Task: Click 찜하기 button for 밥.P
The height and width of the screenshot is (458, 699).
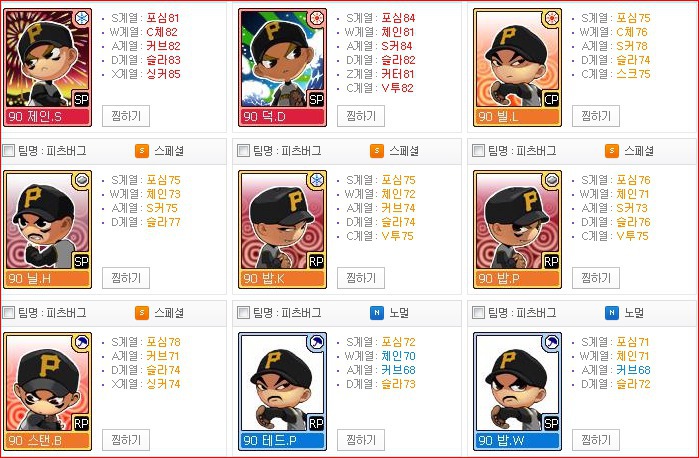Action: pyautogui.click(x=596, y=278)
